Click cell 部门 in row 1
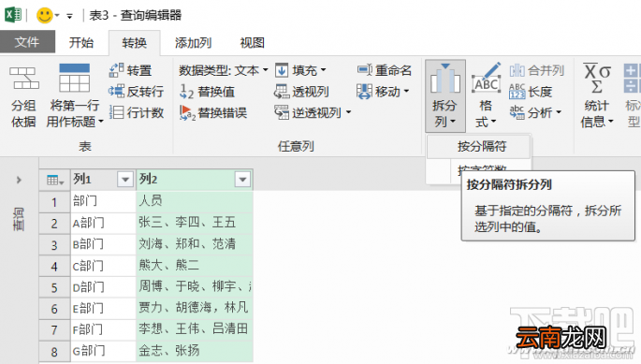Viewport: 641px width, 364px height. [x=103, y=201]
